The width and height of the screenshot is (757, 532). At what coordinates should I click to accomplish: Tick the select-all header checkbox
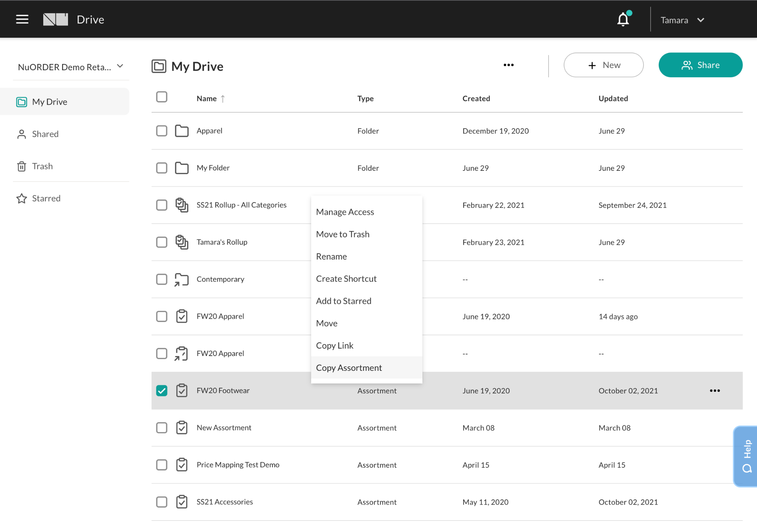click(x=162, y=97)
